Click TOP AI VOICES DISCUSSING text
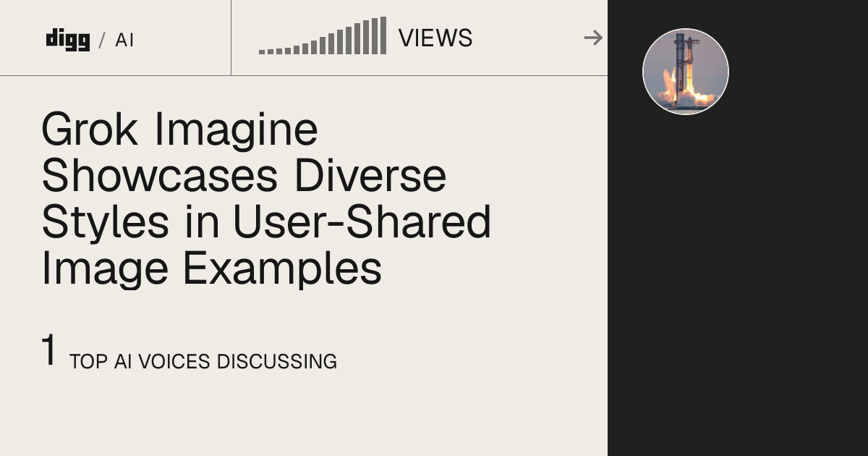Screen dimensions: 868x456 [203, 361]
